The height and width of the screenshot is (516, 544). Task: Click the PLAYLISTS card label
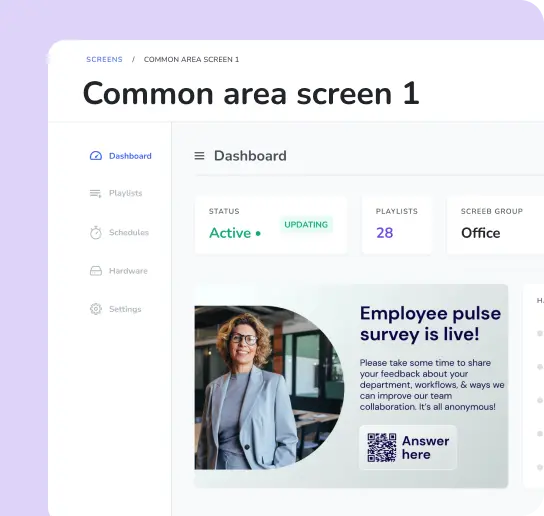pyautogui.click(x=397, y=211)
